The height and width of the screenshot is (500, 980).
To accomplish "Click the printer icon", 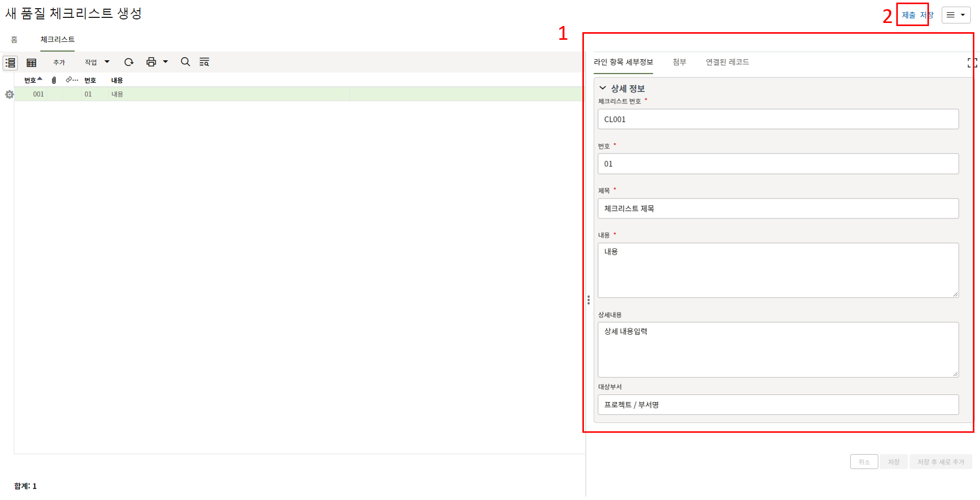I will point(151,62).
